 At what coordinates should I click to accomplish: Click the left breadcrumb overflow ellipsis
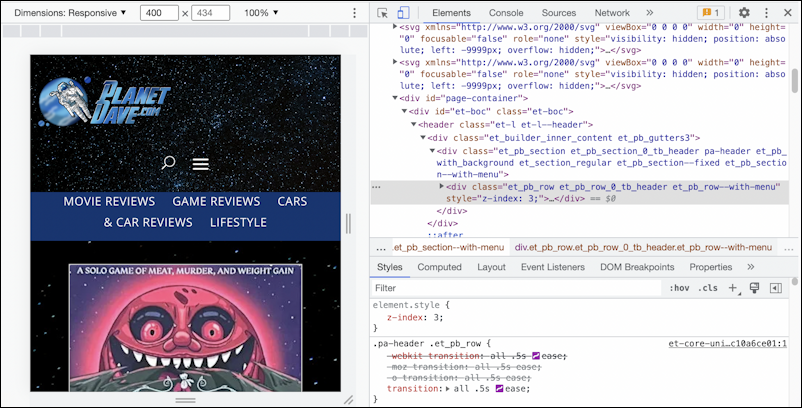click(381, 248)
